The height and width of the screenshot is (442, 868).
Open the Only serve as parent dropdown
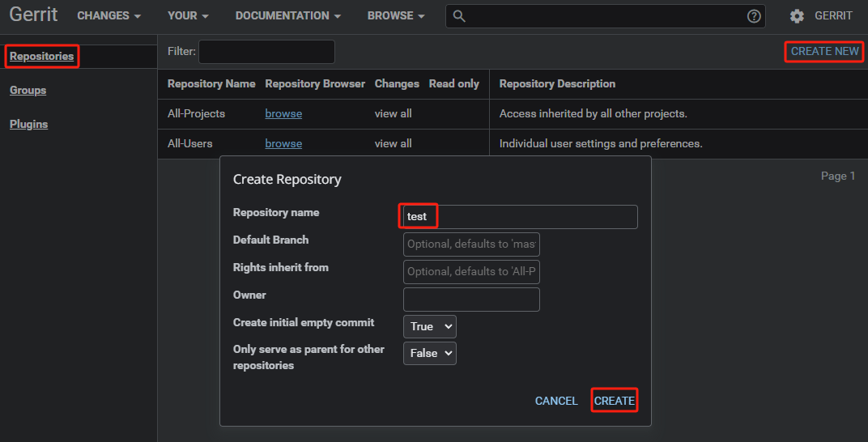click(429, 353)
